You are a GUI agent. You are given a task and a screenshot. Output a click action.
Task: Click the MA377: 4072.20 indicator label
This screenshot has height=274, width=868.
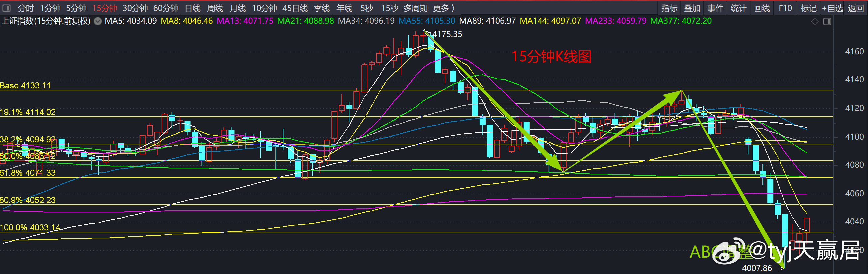pos(681,21)
